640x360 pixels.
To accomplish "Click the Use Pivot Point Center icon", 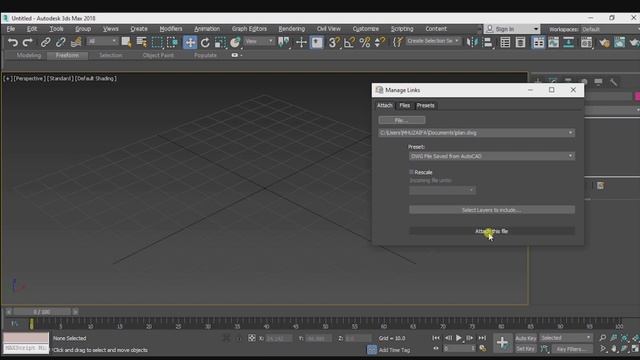I will (x=283, y=42).
